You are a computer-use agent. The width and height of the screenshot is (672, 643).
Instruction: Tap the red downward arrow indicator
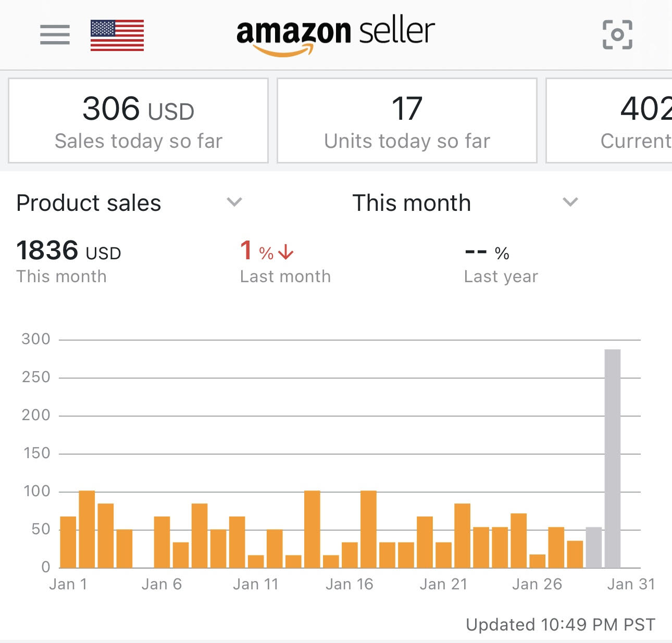[285, 251]
